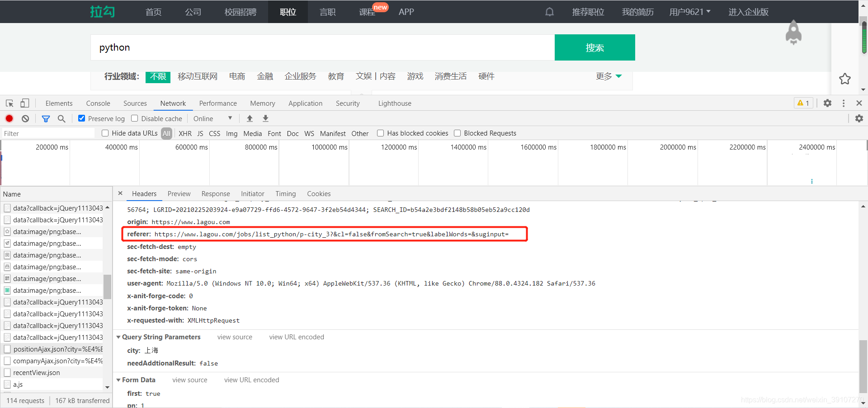Click the request list scrollbar thumb
Viewport: 868px width, 408px height.
[x=107, y=286]
